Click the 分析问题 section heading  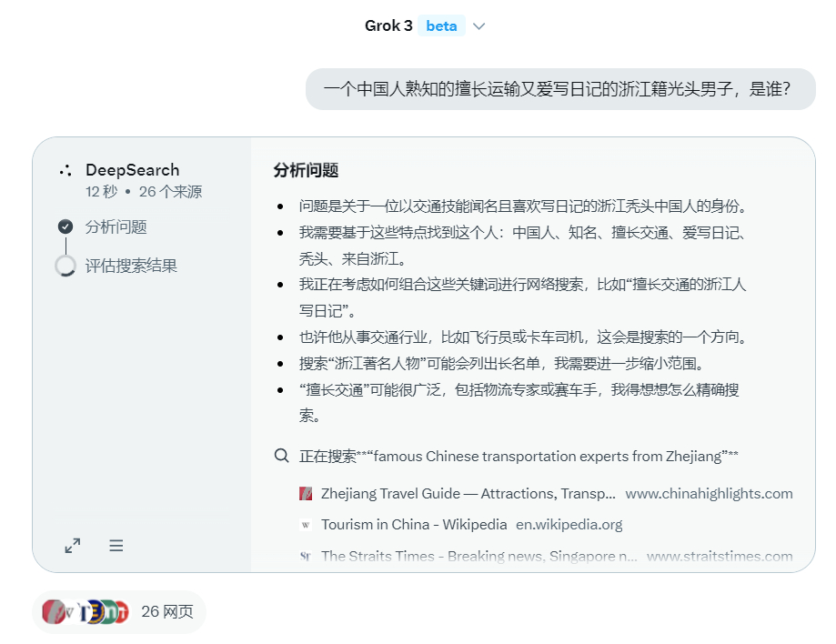click(306, 170)
